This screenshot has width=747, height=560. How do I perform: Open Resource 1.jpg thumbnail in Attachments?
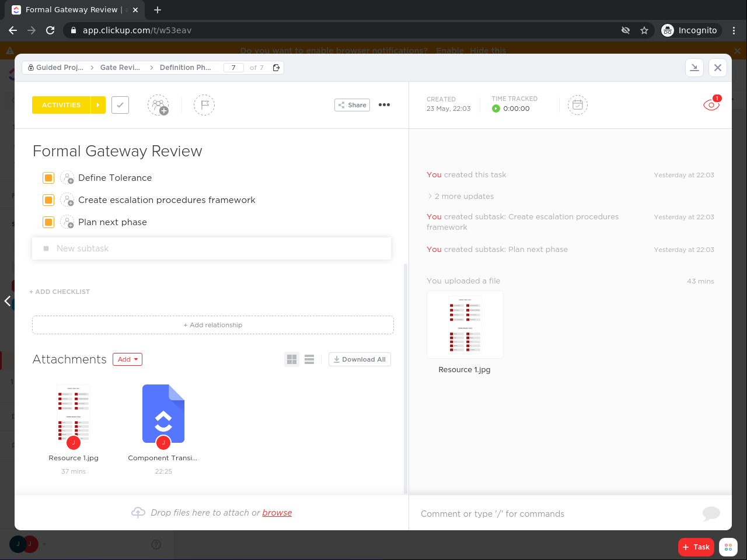pyautogui.click(x=74, y=414)
